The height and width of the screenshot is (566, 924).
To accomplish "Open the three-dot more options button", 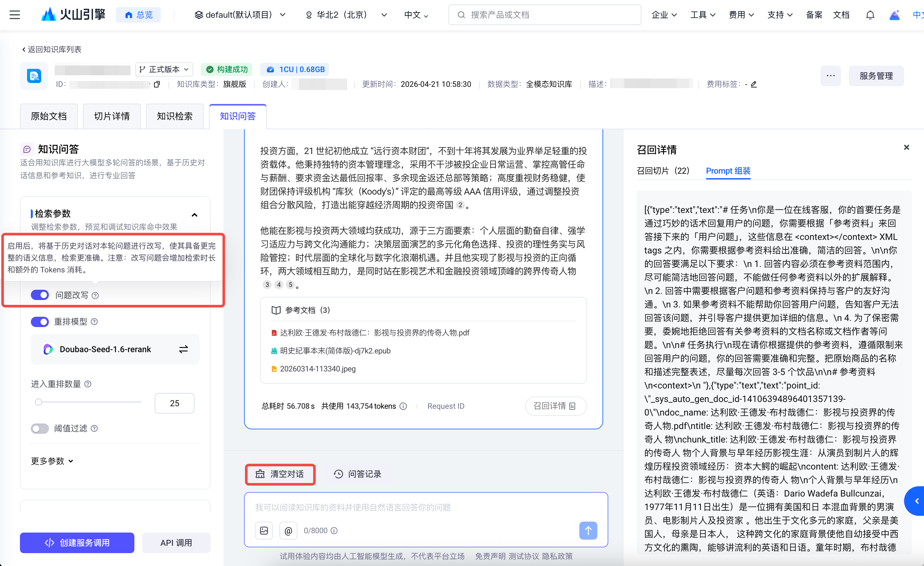I will 830,76.
